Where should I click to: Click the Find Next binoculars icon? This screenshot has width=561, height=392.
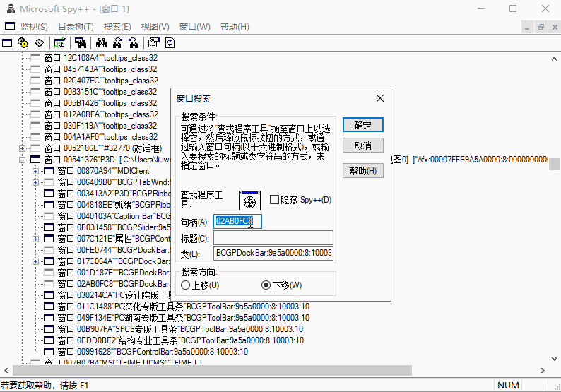tap(117, 43)
